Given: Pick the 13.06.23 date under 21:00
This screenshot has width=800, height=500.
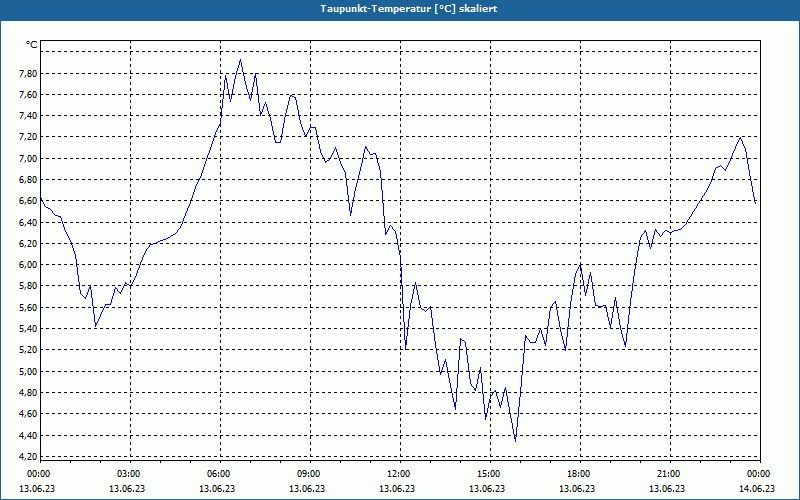Looking at the screenshot, I should click(667, 488).
